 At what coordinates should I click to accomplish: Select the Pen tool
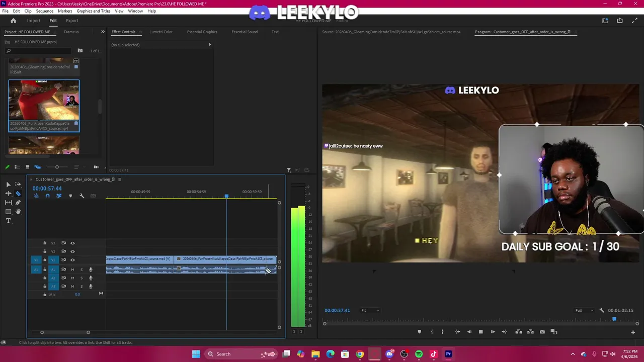point(18,203)
